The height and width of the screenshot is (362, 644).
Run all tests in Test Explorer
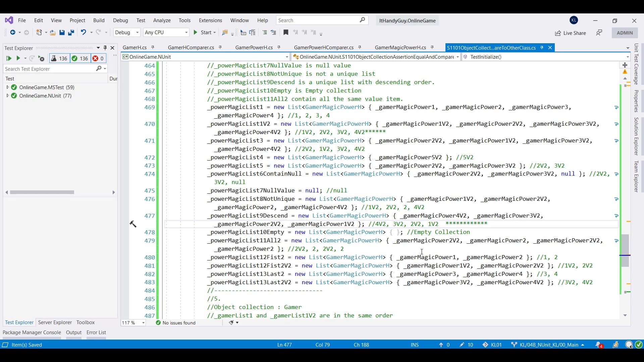9,58
